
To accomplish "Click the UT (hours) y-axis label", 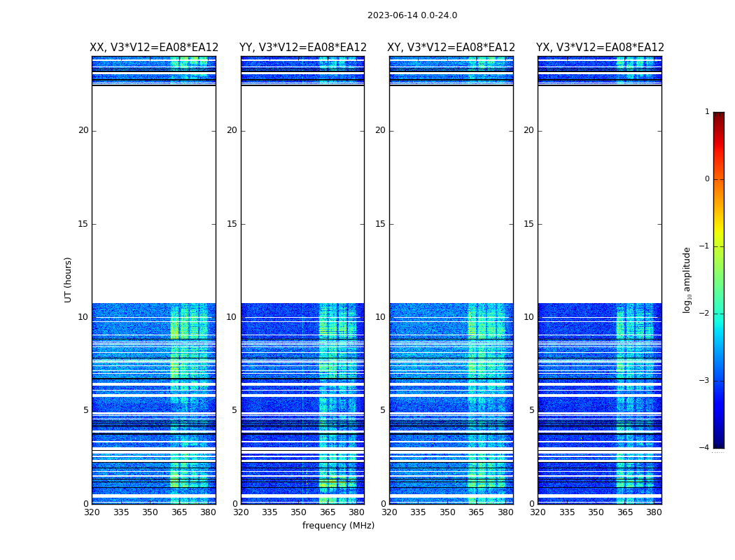I will coord(68,279).
